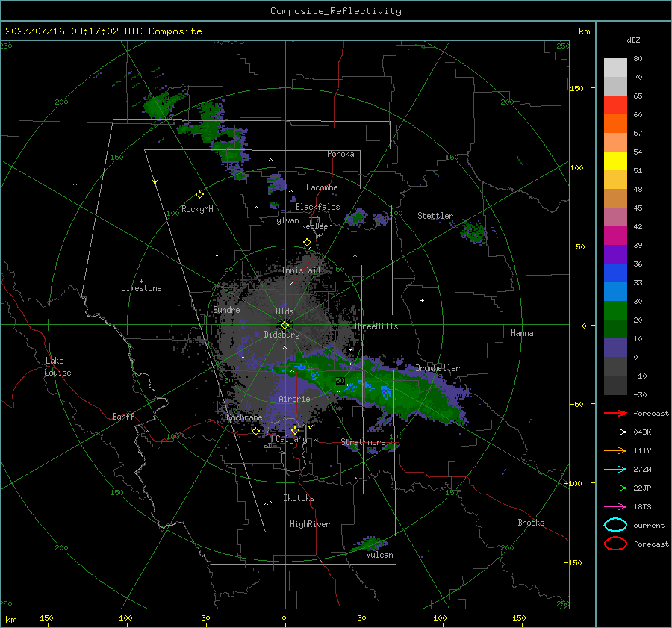Click the Calgary city label

[x=291, y=439]
